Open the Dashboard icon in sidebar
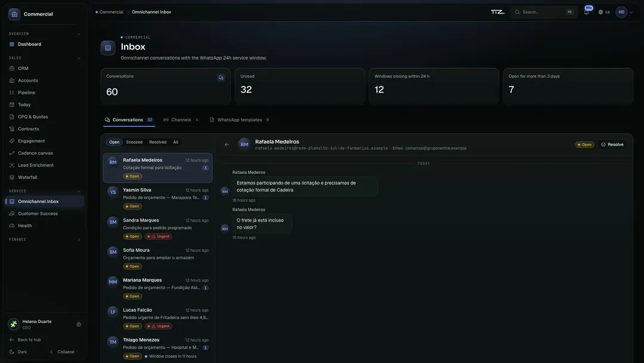The width and height of the screenshot is (644, 363). point(12,44)
